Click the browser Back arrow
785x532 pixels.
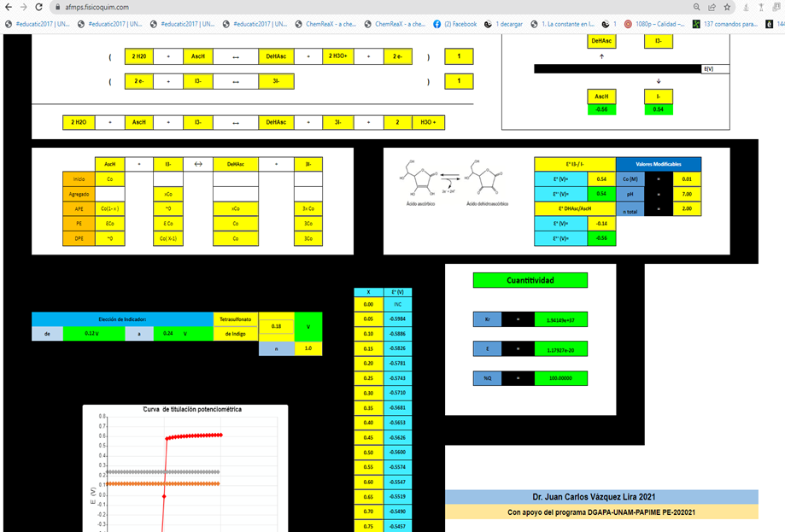[8, 7]
